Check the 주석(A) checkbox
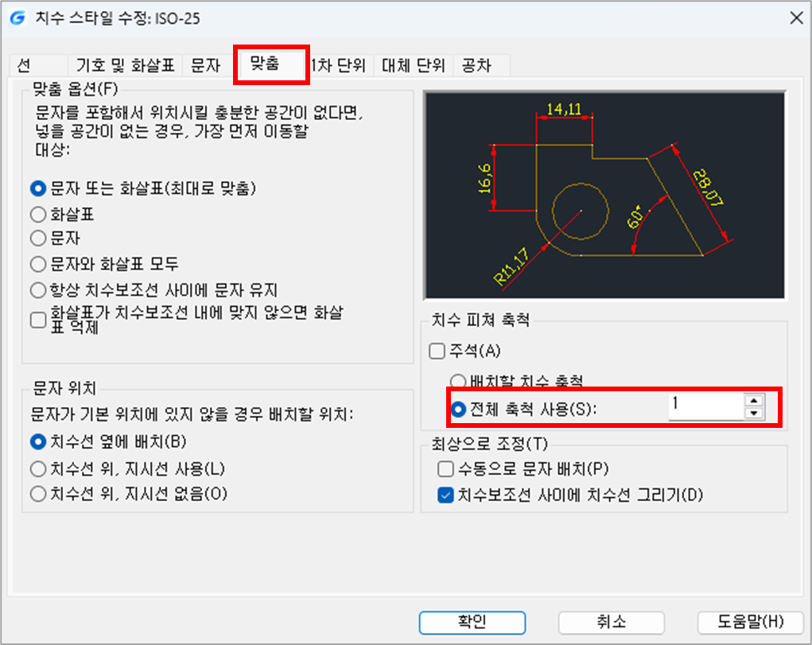This screenshot has height=645, width=812. (x=437, y=351)
